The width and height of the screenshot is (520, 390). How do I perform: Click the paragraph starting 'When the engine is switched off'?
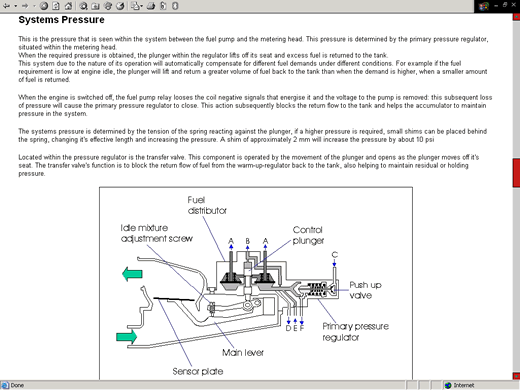tap(255, 106)
